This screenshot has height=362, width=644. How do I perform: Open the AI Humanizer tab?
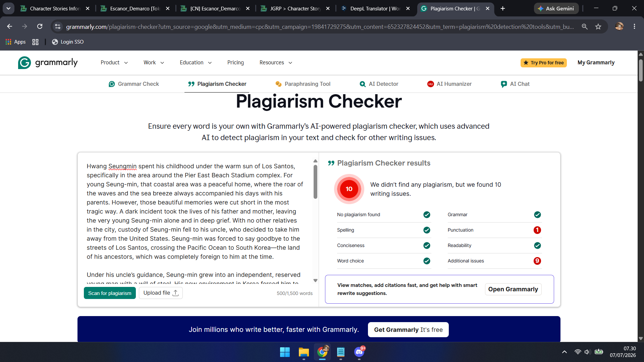point(449,84)
